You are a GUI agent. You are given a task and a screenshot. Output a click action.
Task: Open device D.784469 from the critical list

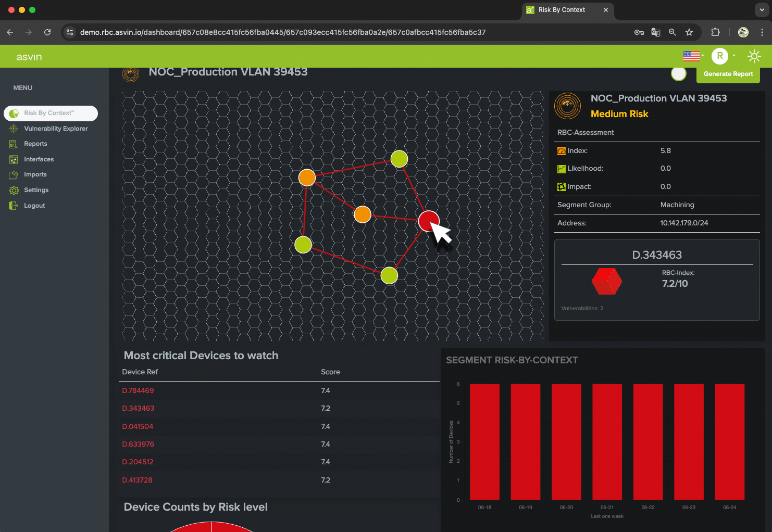(x=138, y=390)
